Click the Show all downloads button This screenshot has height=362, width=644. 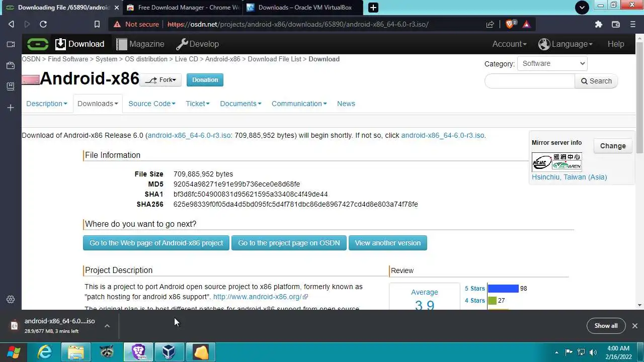coord(606,326)
